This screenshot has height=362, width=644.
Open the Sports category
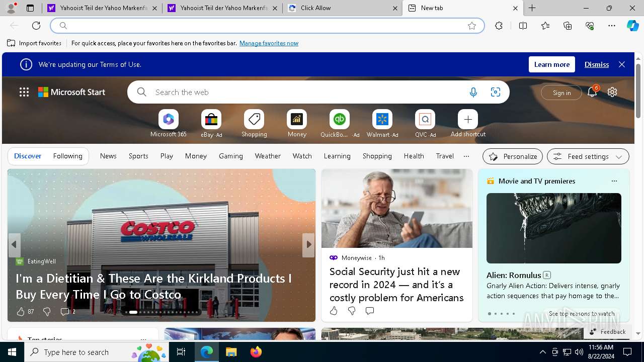pos(138,156)
